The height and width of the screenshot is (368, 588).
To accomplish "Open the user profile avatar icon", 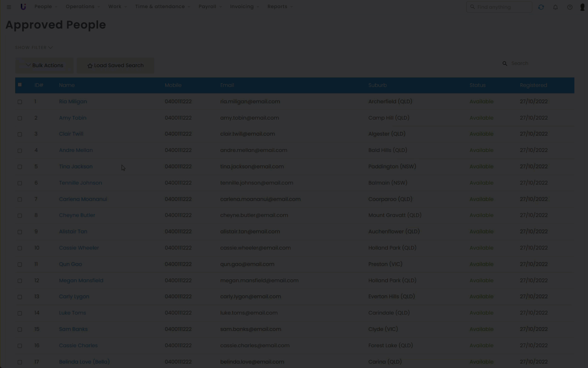I will (x=582, y=7).
